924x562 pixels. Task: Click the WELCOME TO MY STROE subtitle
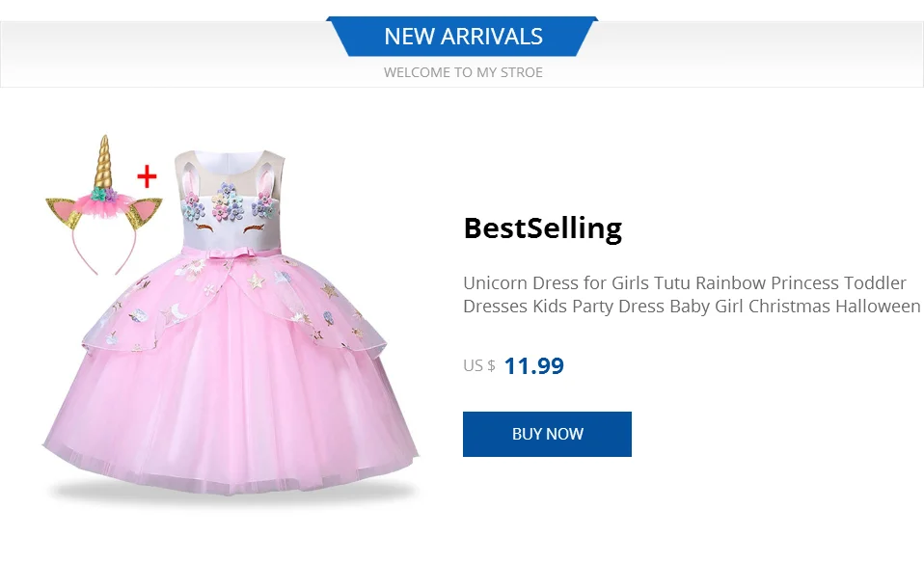click(x=463, y=72)
